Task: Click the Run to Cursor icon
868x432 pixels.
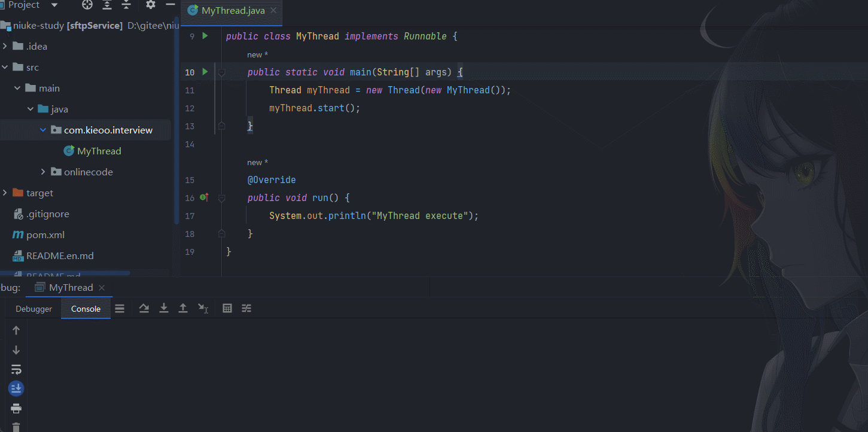Action: pos(203,308)
